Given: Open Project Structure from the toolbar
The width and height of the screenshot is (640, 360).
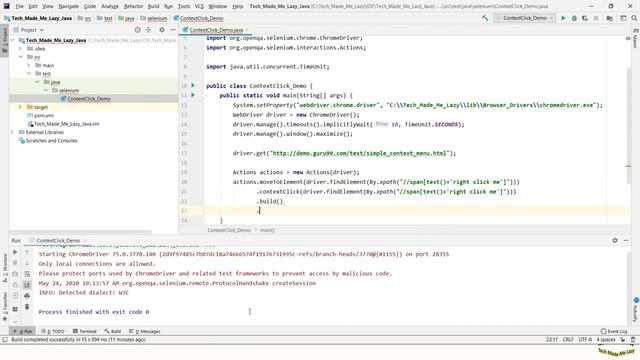Looking at the screenshot, I should [x=609, y=18].
